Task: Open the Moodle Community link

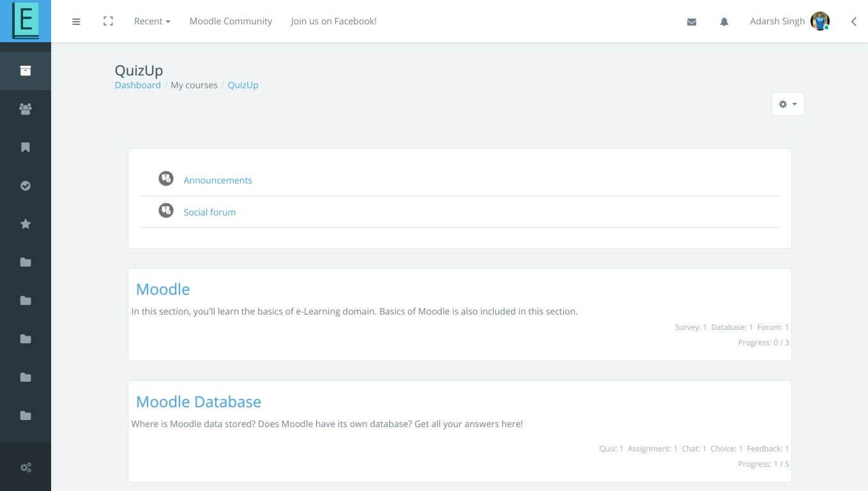Action: coord(231,21)
